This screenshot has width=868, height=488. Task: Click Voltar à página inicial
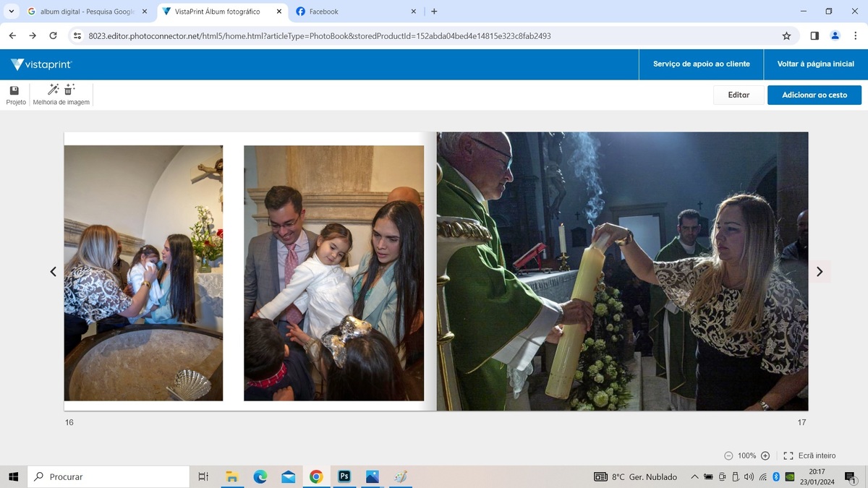815,64
